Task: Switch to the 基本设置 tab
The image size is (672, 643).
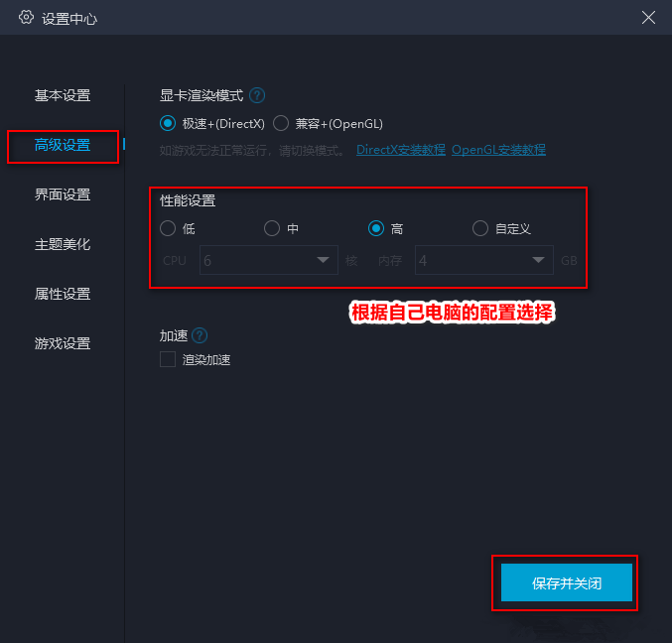Action: pos(63,95)
